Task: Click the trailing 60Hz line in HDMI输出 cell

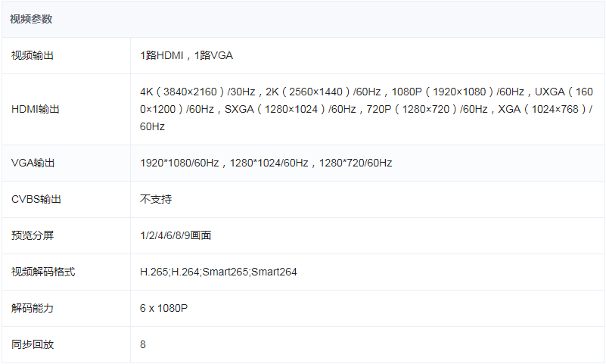Action: tap(152, 126)
